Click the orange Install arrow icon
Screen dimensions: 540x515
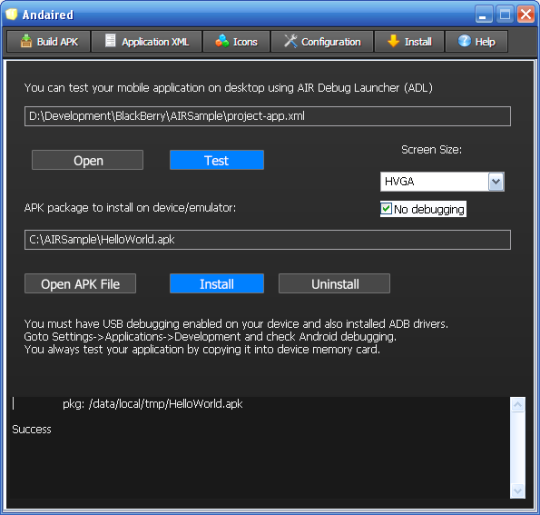(393, 41)
